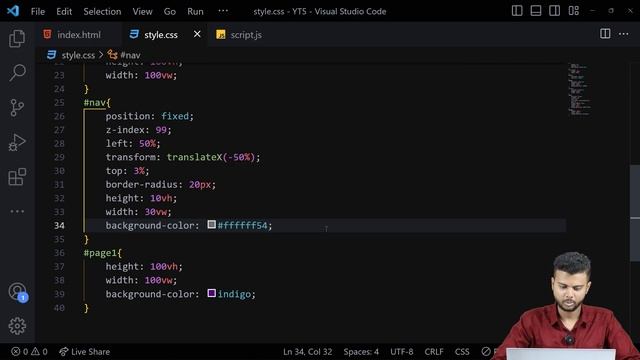This screenshot has height=360, width=640.
Task: Click the JS icon on script.js tab
Action: tap(221, 35)
